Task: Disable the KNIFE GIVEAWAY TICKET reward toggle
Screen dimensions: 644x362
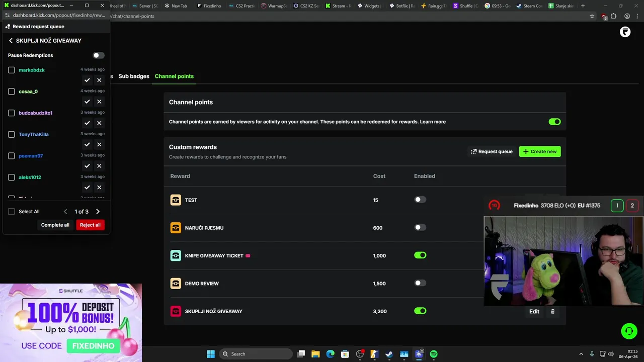Action: click(x=420, y=255)
